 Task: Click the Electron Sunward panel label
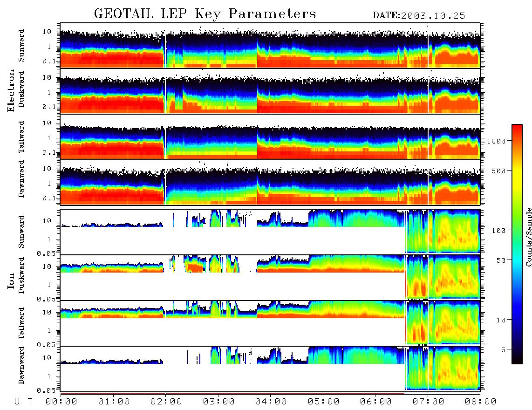pos(21,46)
